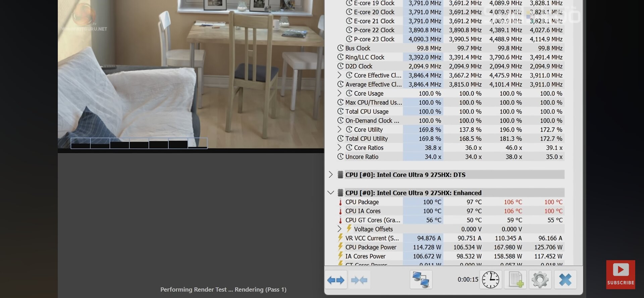Click the thermometer icon beside CPU IA Cores
644x298 pixels.
[340, 211]
